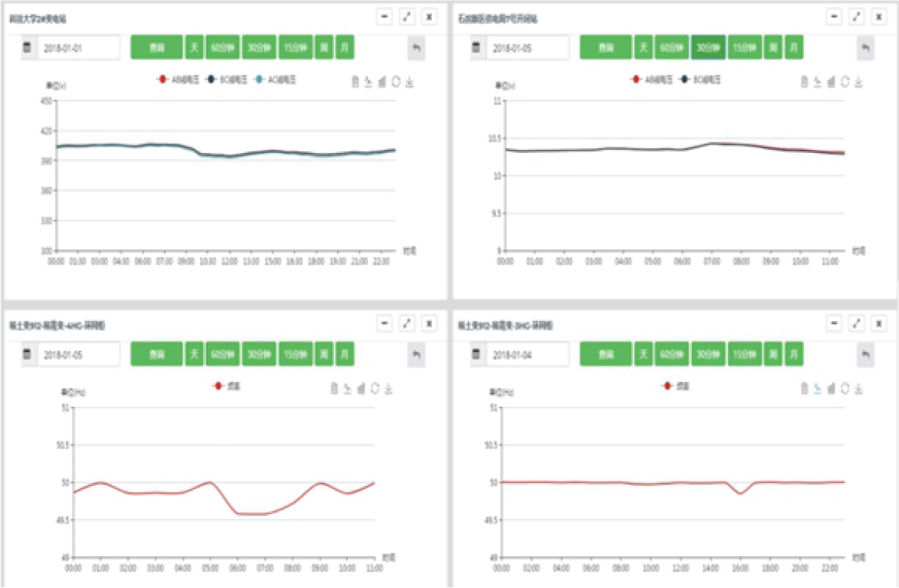
Task: Select highlighted 30分钟 in 2018-01-05 voltage panel
Action: click(x=708, y=47)
